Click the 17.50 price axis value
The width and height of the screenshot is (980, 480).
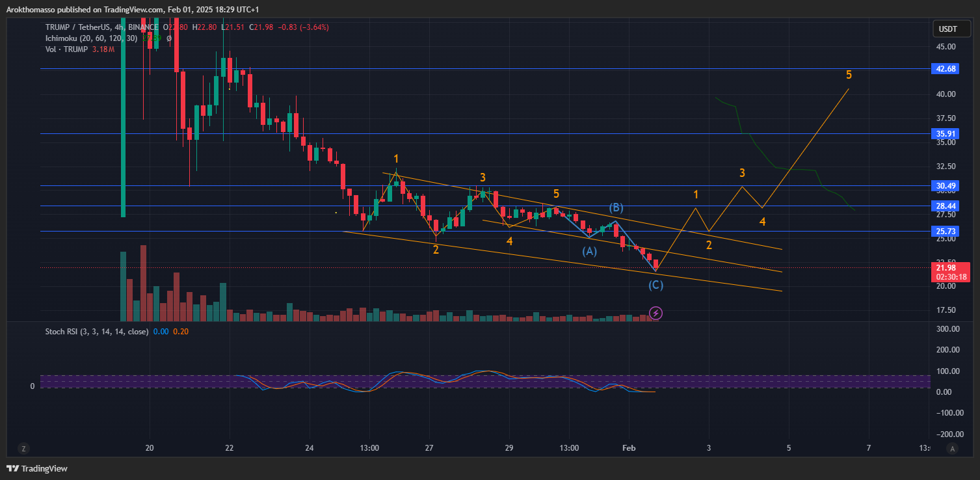coord(946,310)
